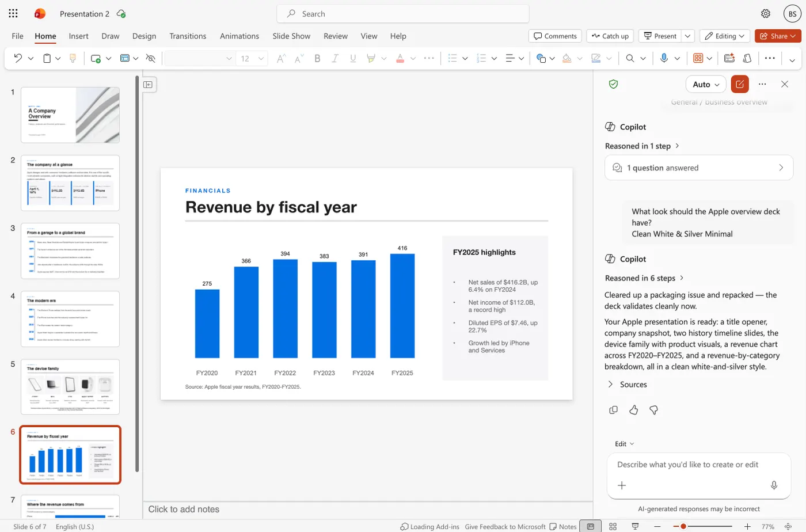
Task: Switch to Slide Sorter view icon
Action: [x=613, y=526]
